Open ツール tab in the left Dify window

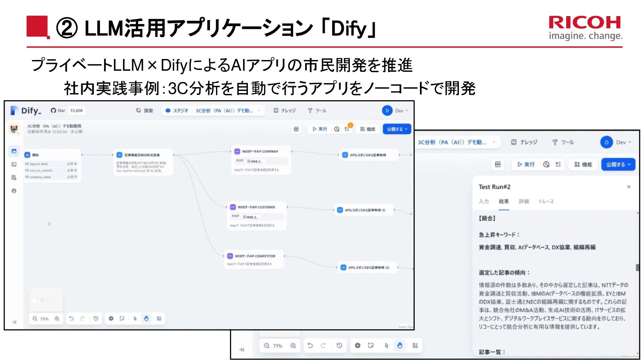pos(317,111)
